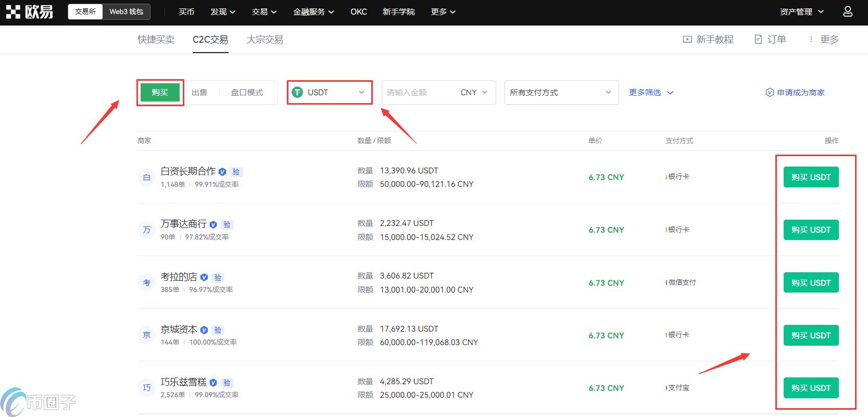Open merchant name 万事达商行
The image size is (868, 417).
(x=183, y=224)
